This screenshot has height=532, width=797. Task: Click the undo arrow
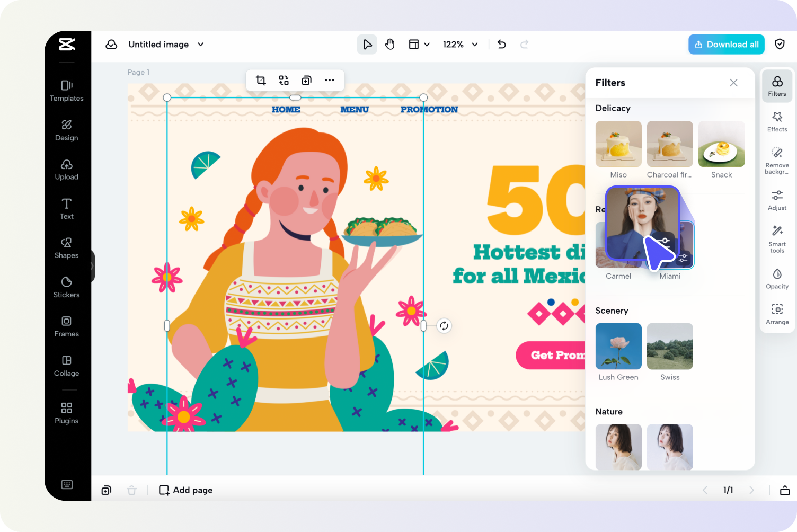coord(502,45)
